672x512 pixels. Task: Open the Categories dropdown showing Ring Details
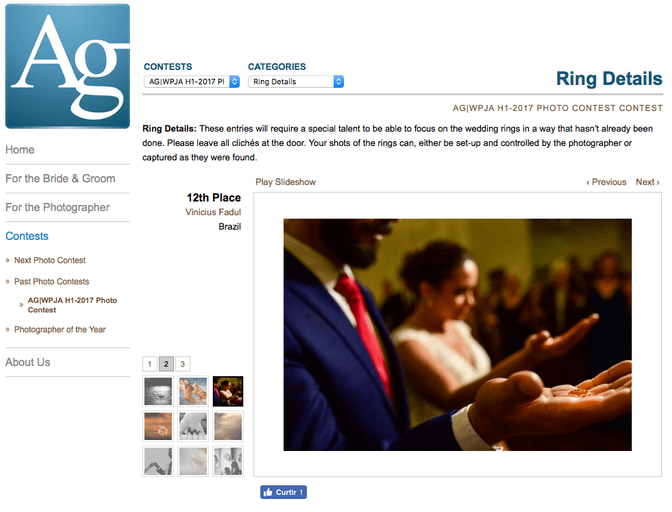tap(296, 81)
